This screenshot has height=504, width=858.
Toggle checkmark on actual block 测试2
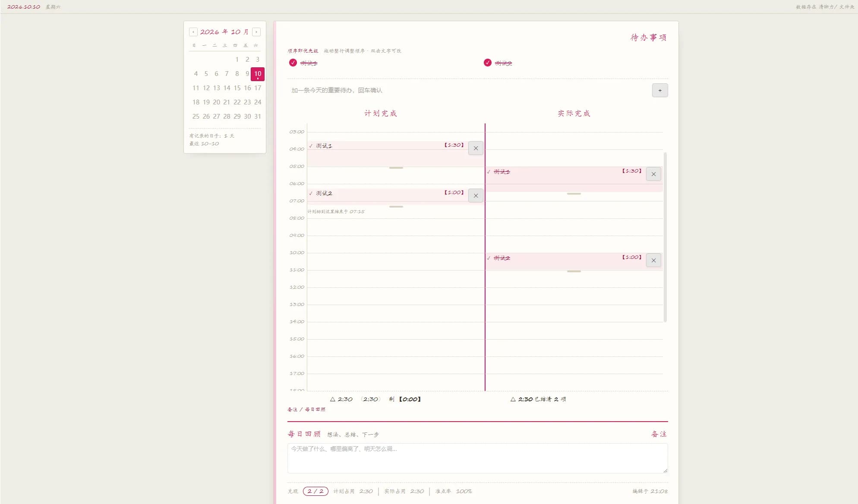click(x=489, y=258)
